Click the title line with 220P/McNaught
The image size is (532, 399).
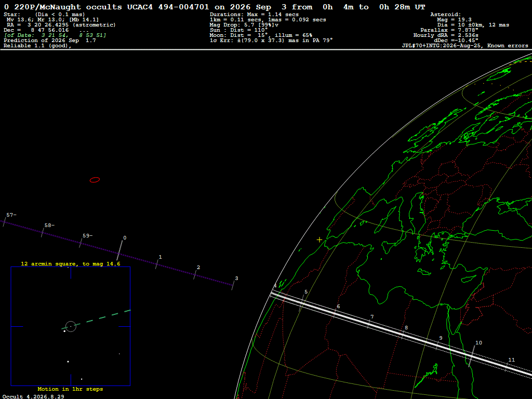click(x=215, y=7)
